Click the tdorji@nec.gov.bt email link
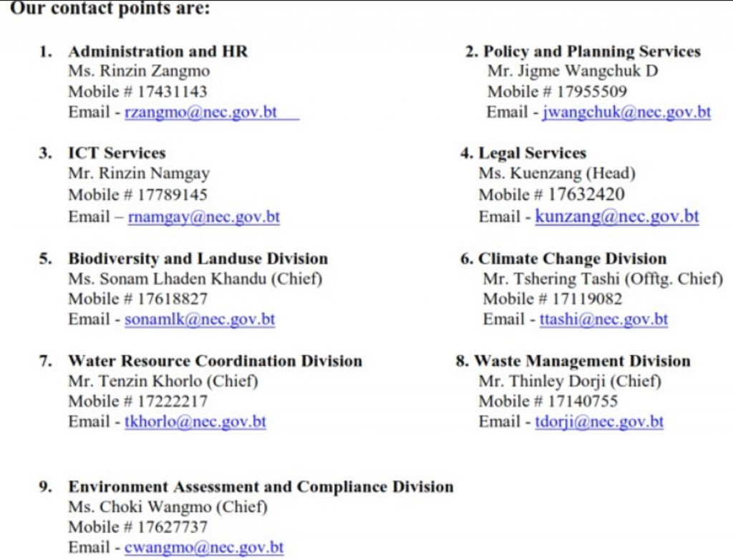733x560 pixels. [599, 422]
